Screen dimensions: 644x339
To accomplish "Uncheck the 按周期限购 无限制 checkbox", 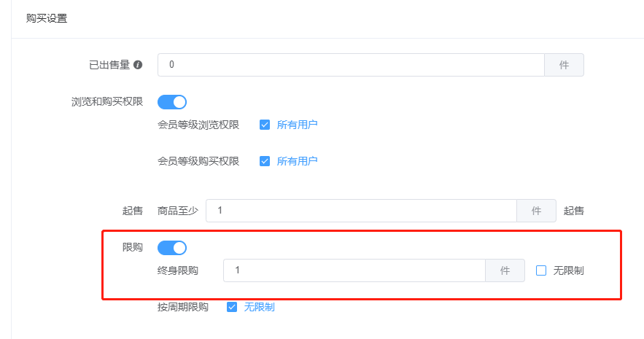I will 232,307.
